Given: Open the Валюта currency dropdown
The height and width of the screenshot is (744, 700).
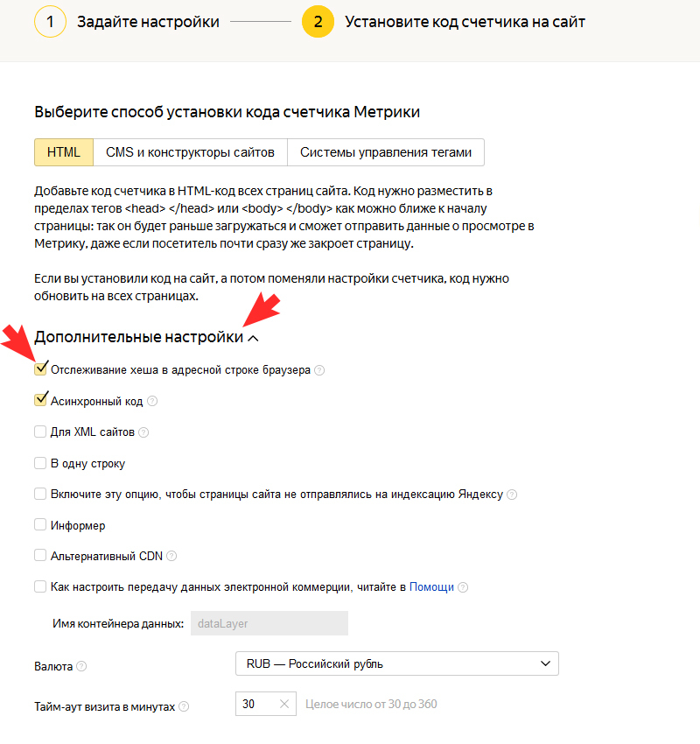Looking at the screenshot, I should (x=397, y=663).
